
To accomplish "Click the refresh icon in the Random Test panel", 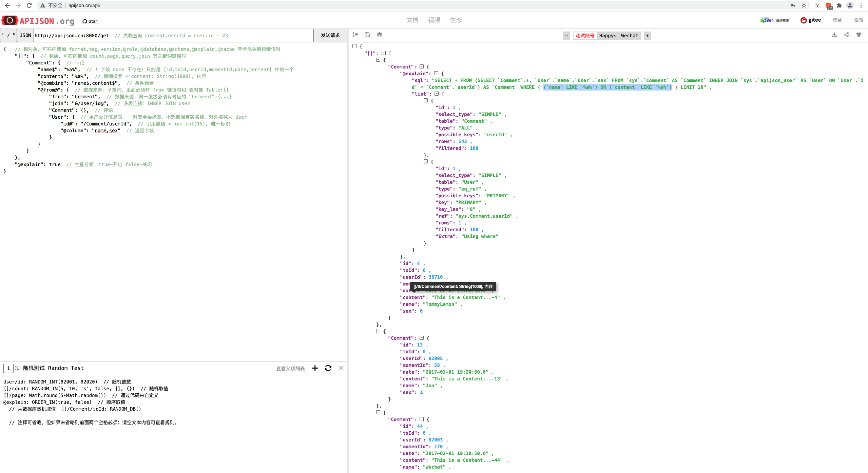I will (x=328, y=368).
